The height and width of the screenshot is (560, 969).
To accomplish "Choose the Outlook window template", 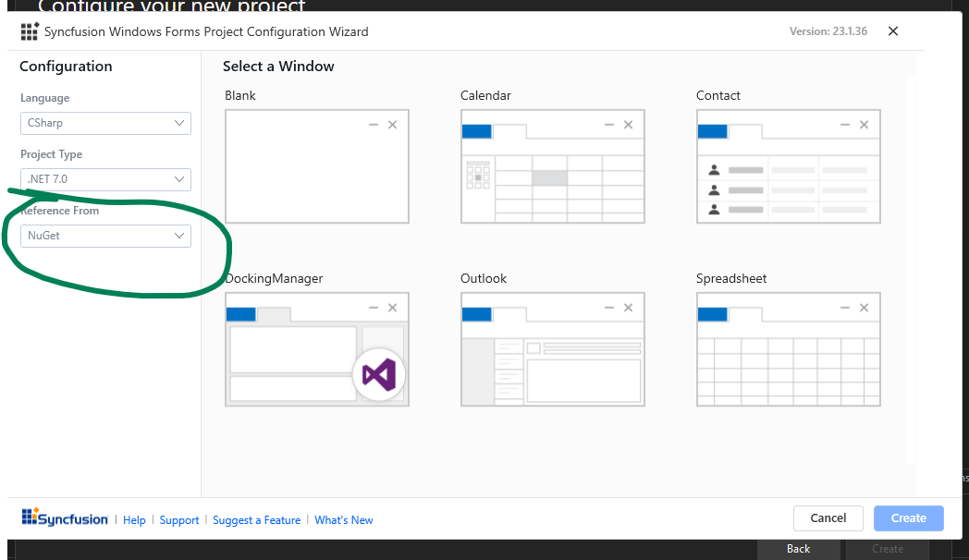I will tap(552, 349).
